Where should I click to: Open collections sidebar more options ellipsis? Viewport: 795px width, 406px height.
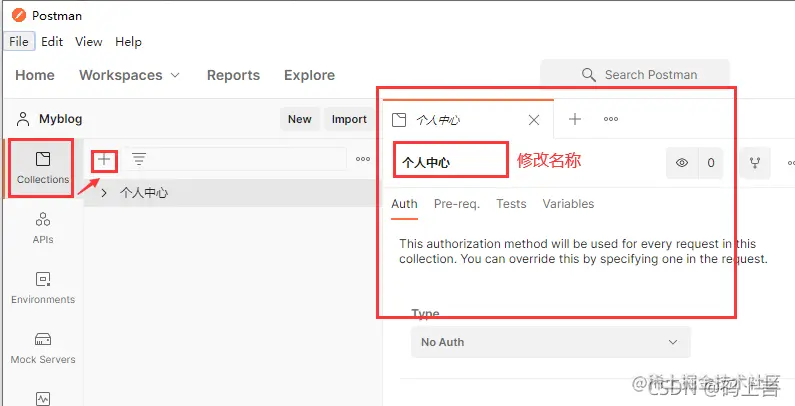(363, 159)
